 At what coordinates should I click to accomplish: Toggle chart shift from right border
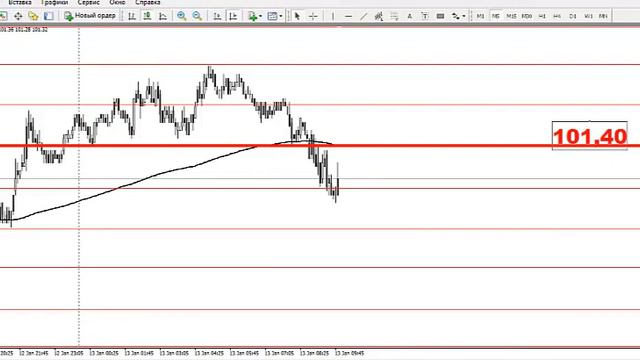233,16
